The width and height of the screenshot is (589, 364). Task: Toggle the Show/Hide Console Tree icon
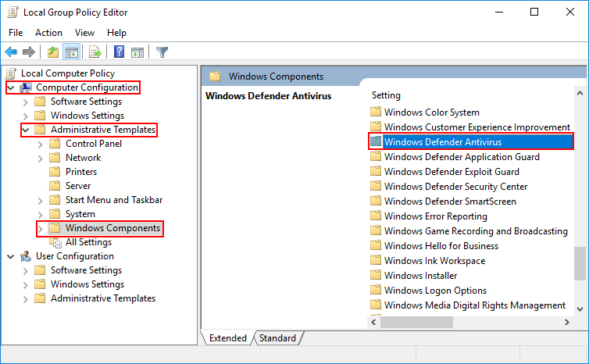(71, 52)
